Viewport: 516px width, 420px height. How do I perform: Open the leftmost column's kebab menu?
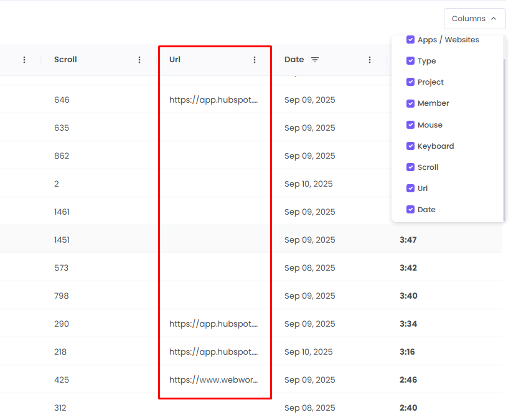[x=24, y=60]
